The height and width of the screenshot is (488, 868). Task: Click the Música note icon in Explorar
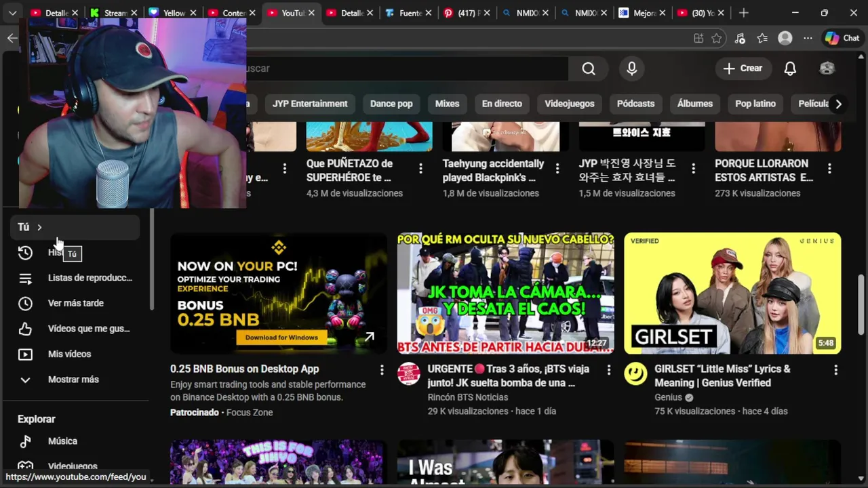coord(25,441)
